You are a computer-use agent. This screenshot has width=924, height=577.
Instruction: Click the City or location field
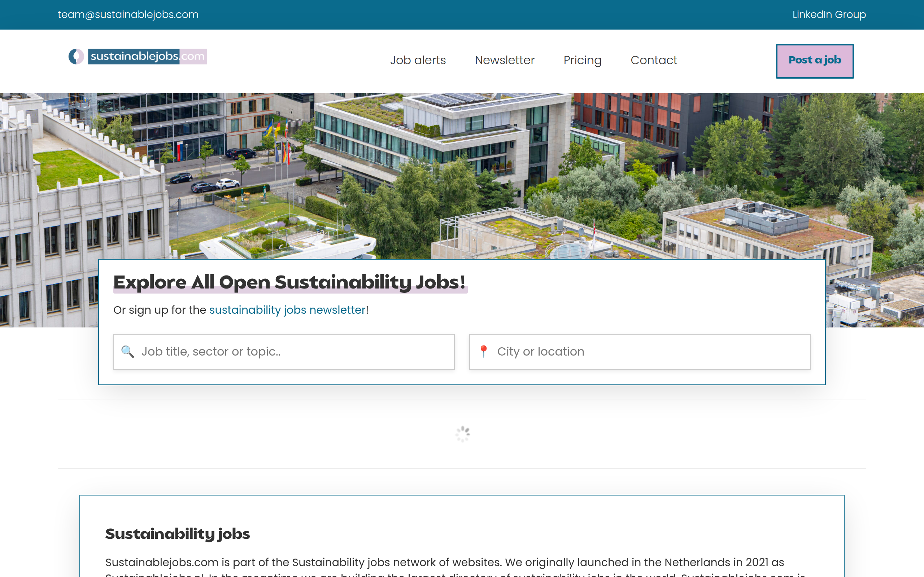click(x=640, y=352)
